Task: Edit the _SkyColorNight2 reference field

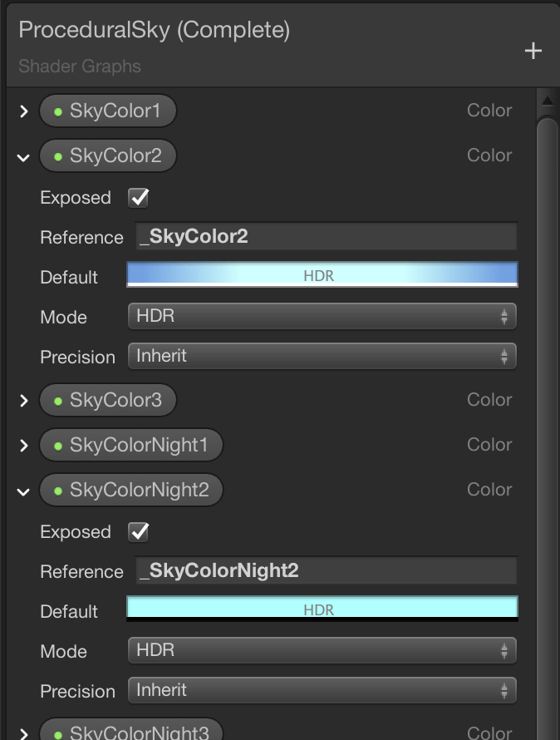Action: (327, 571)
